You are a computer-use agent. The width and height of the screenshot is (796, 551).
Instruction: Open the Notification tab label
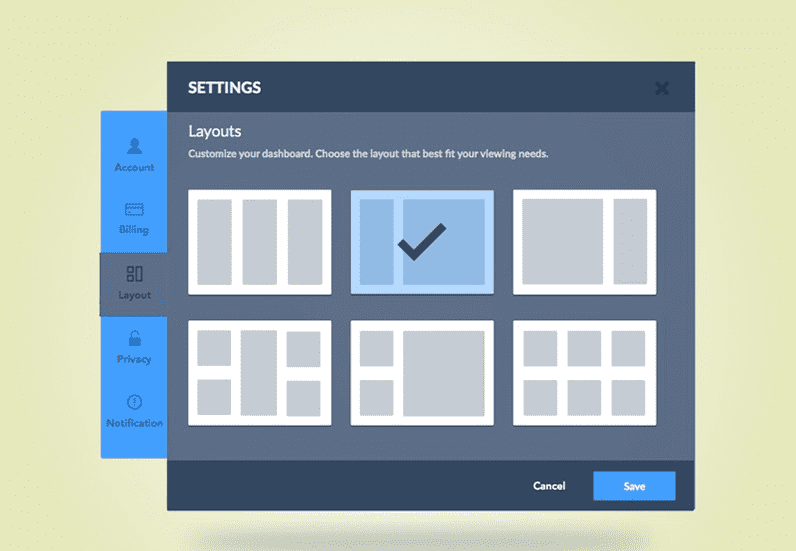pos(134,423)
